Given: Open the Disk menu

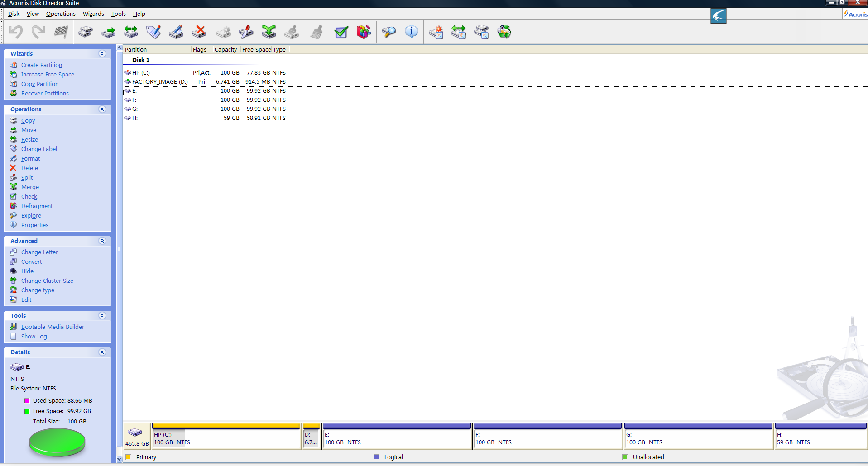Looking at the screenshot, I should coord(14,14).
